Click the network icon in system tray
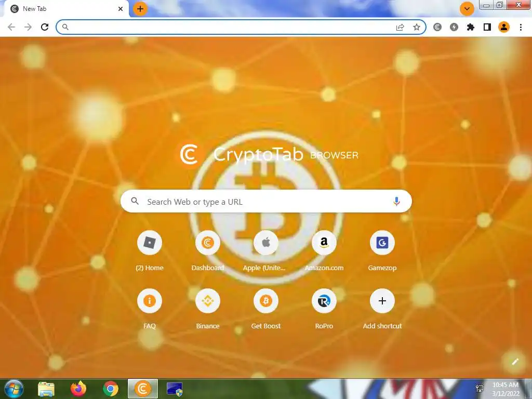The width and height of the screenshot is (532, 399). pos(480,389)
